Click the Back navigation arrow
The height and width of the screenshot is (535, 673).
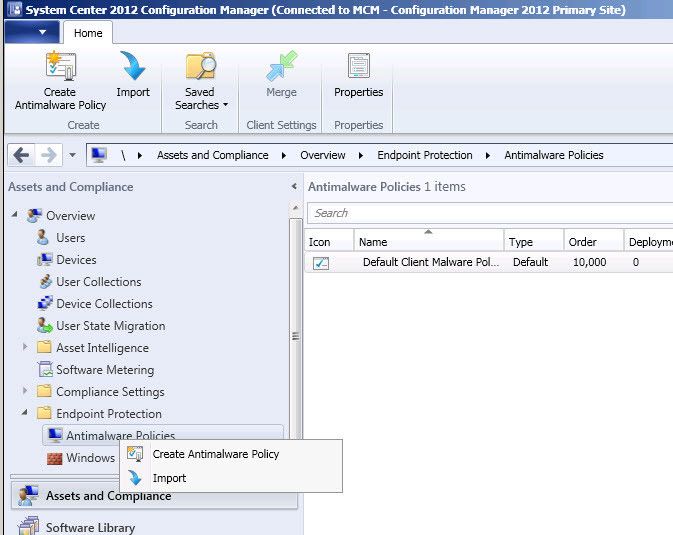point(21,155)
